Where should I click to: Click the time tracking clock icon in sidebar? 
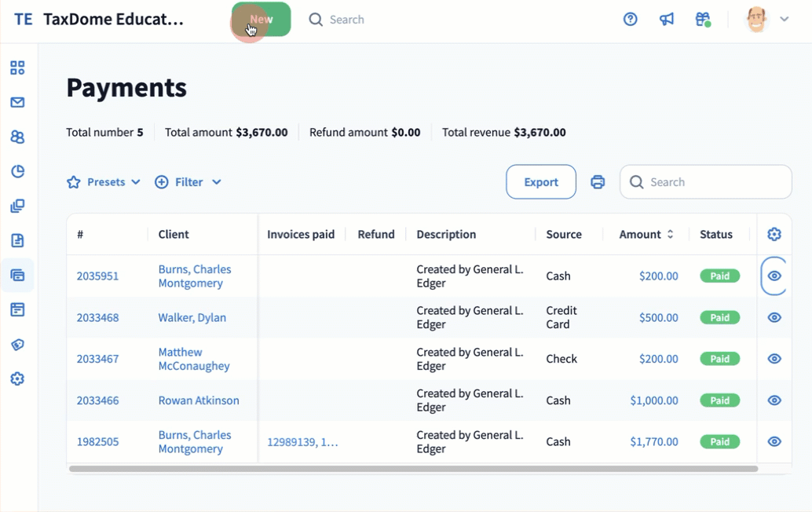coord(17,171)
